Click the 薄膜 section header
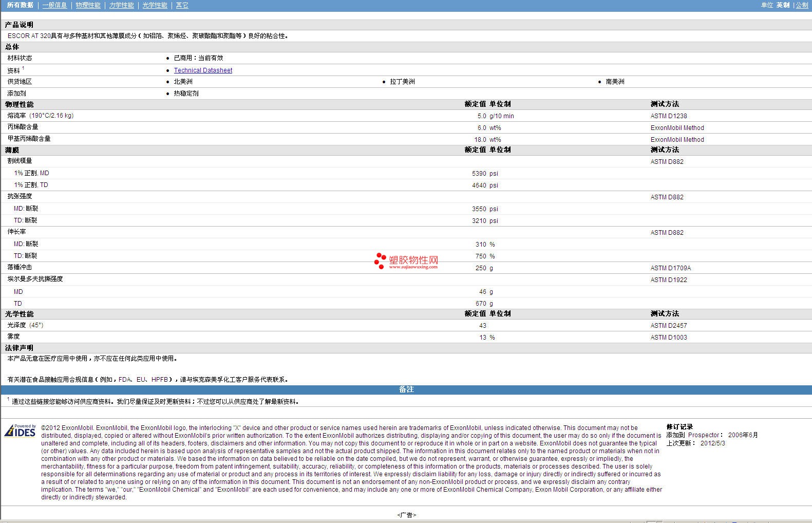The height and width of the screenshot is (523, 812). click(x=12, y=150)
